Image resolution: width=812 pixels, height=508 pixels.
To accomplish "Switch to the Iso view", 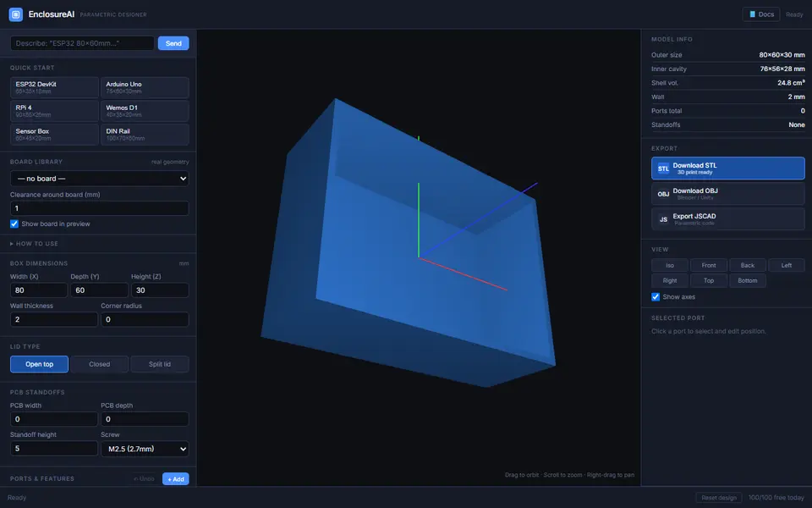I will click(670, 265).
